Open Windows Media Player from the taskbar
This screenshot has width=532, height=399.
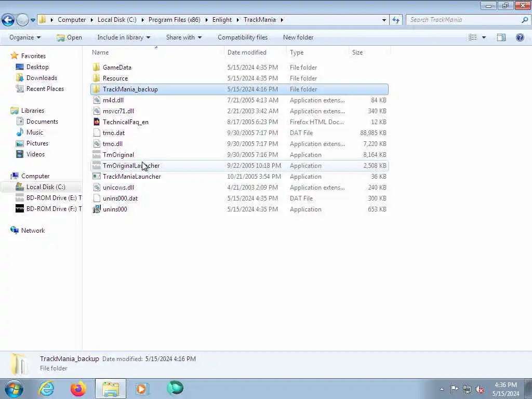(x=142, y=389)
